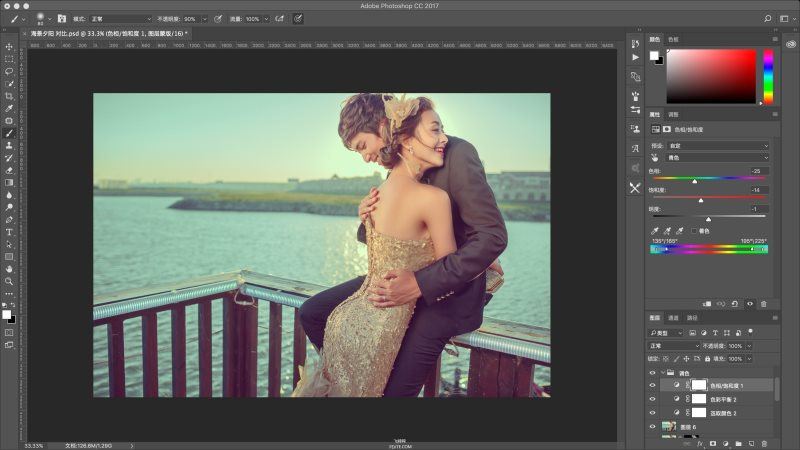800x450 pixels.
Task: Toggle layer filtering switch
Action: click(751, 332)
